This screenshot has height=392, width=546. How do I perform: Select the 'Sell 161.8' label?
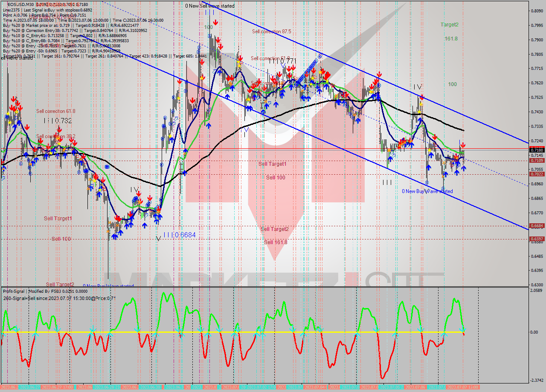[276, 242]
